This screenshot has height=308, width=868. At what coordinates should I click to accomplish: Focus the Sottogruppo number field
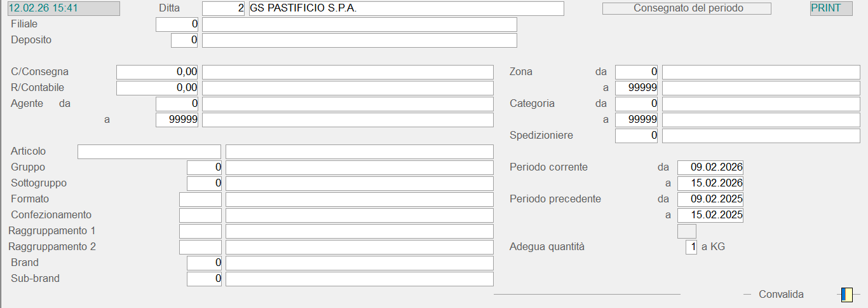point(204,183)
